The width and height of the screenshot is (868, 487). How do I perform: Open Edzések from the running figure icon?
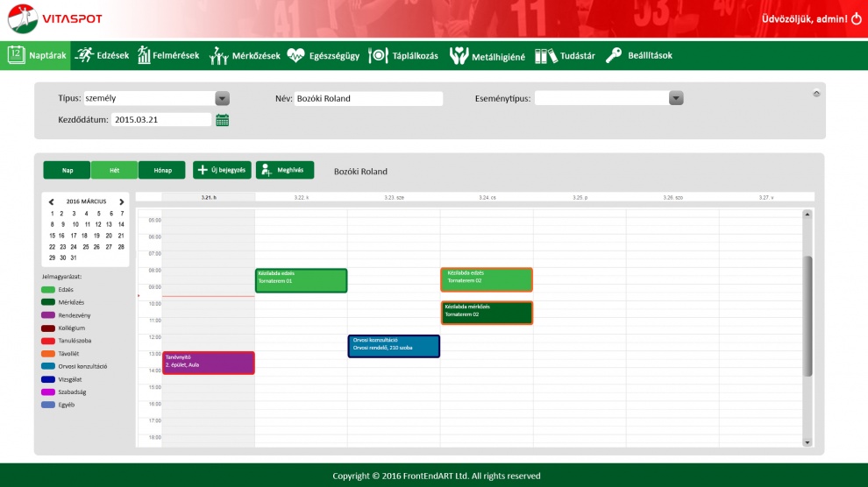point(85,55)
